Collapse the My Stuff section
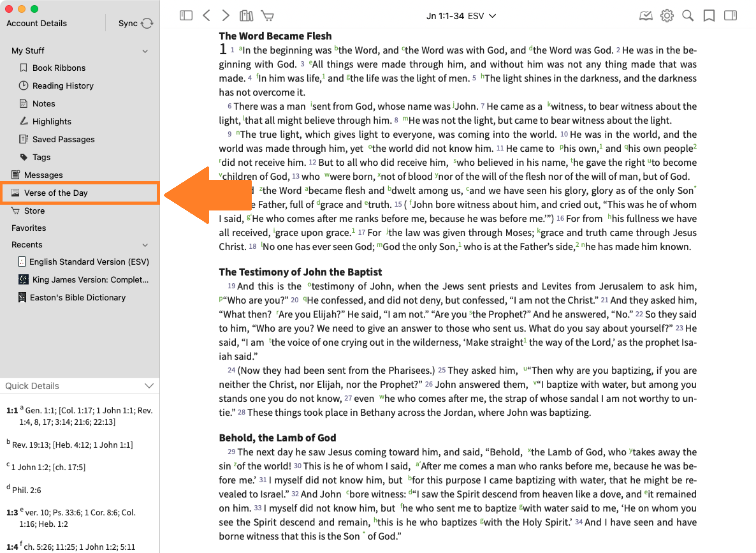This screenshot has height=553, width=756. click(145, 51)
